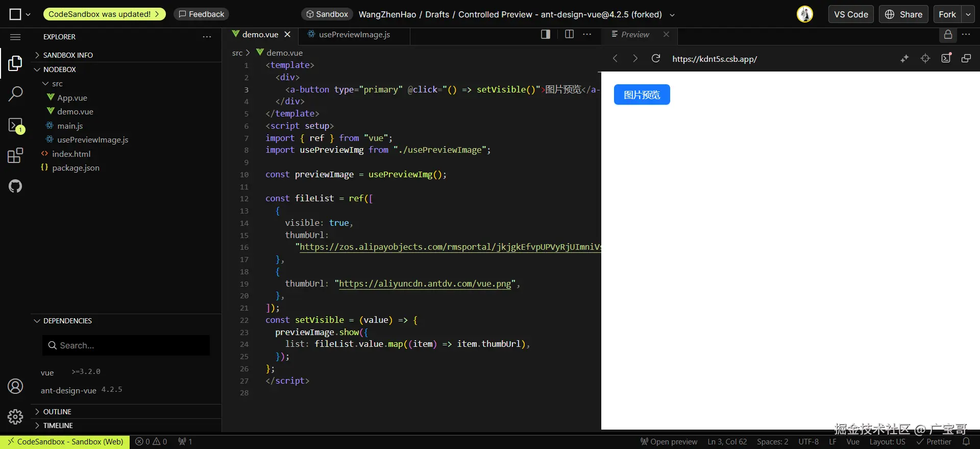Image resolution: width=980 pixels, height=449 pixels.
Task: Close the Preview tab
Action: [x=666, y=34]
